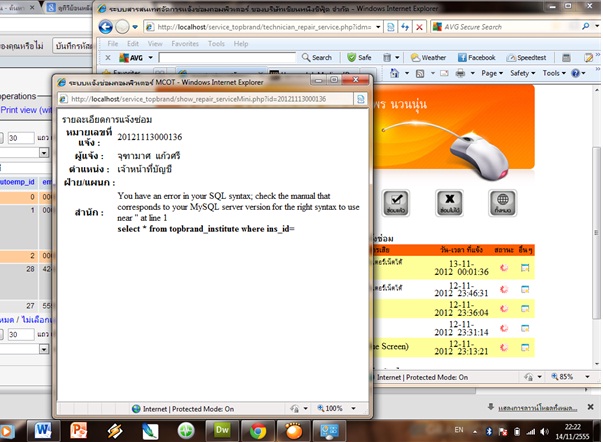Click the Bluetooth icon in the system tray

coord(489,432)
